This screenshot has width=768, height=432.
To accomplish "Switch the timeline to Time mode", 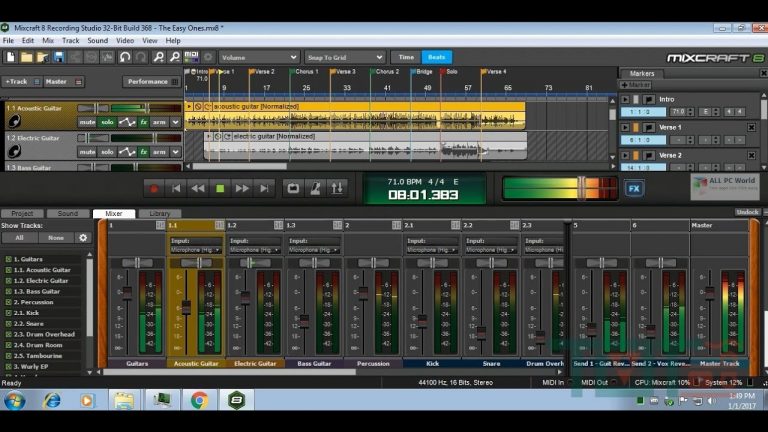I will tap(406, 57).
